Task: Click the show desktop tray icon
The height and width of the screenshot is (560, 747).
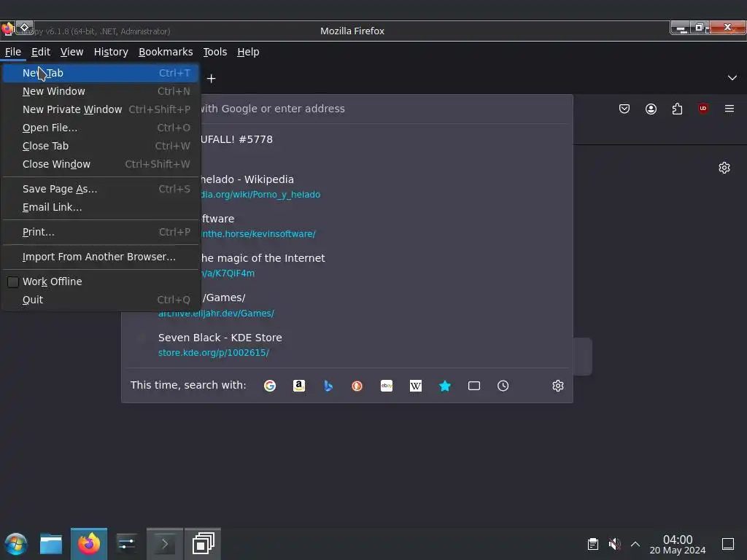Action: pos(728,544)
